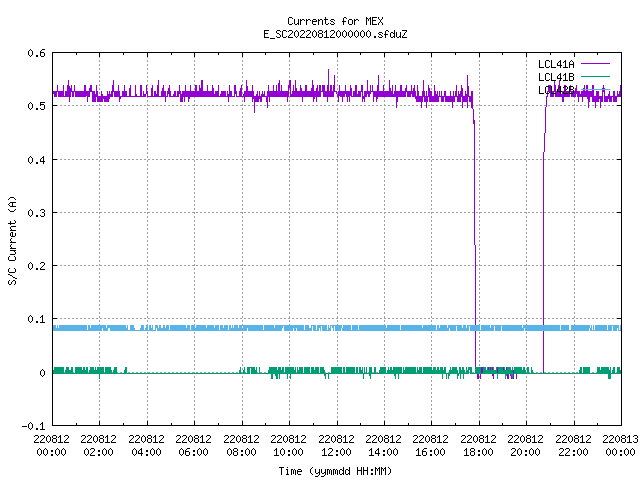Click the 220812 02:00 x-axis tick label
640x480 pixels.
tap(98, 446)
